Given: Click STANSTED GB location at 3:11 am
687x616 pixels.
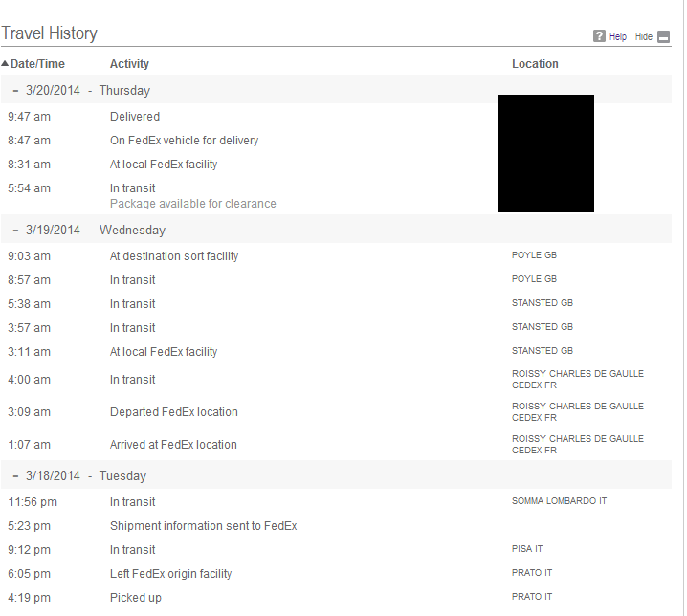Looking at the screenshot, I should click(543, 351).
